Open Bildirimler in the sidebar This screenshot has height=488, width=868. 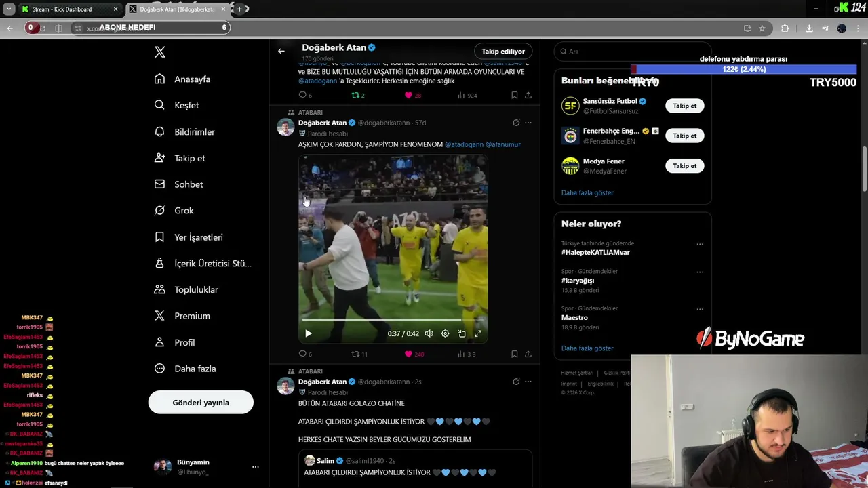coord(184,132)
